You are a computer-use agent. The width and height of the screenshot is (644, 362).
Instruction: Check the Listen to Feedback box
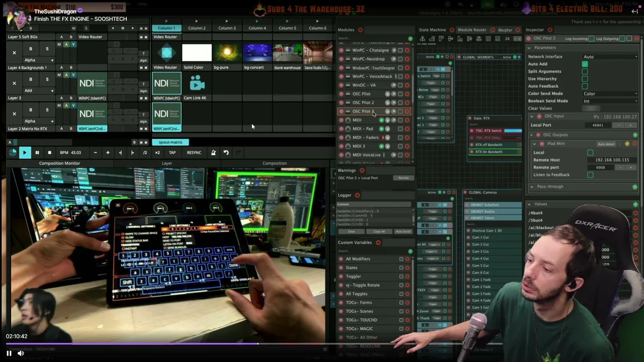pyautogui.click(x=590, y=174)
